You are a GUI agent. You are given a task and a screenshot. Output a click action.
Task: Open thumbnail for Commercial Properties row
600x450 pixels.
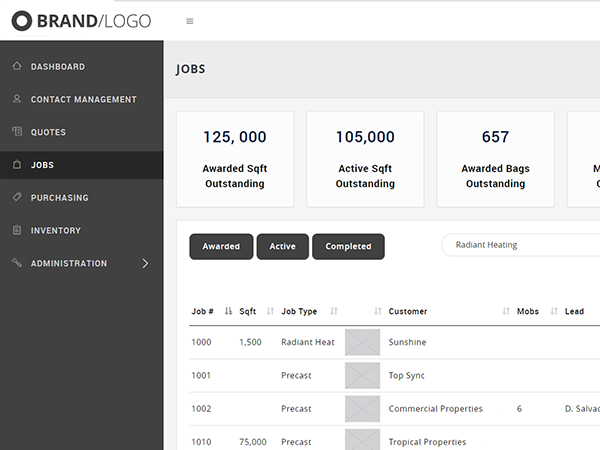pos(362,409)
